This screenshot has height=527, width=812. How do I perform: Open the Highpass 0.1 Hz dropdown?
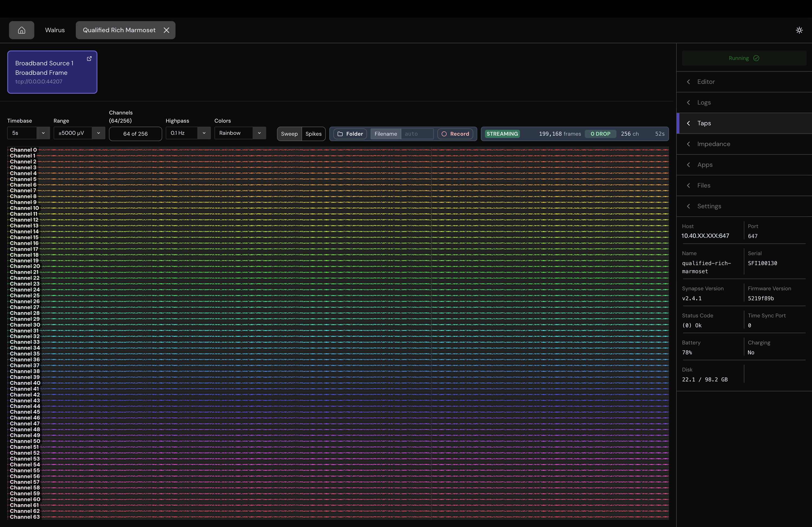188,133
